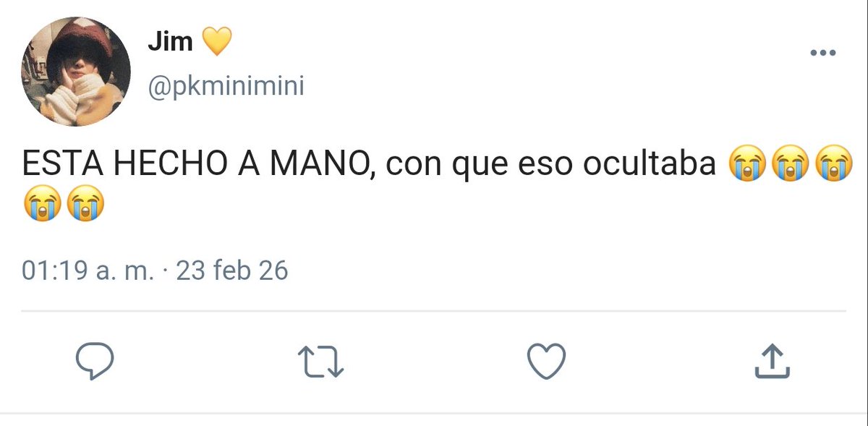Click the middle crying emoji on the first line
The image size is (868, 426).
(790, 166)
